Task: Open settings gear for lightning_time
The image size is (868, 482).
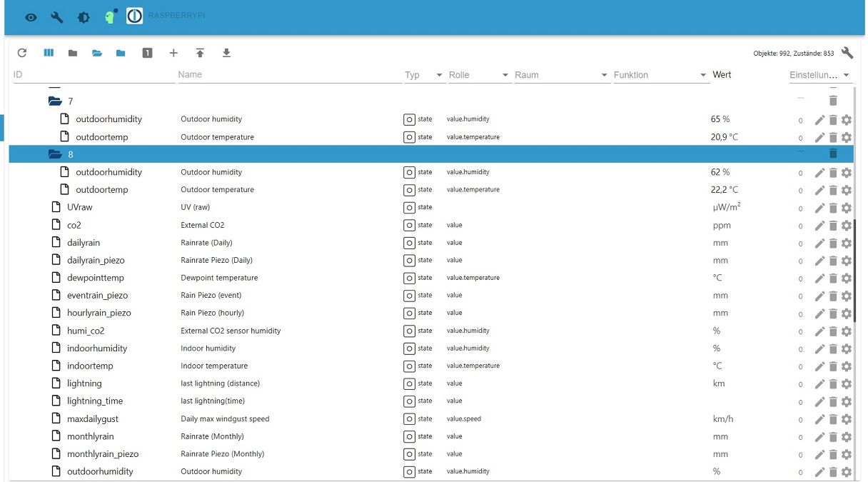Action: (847, 402)
